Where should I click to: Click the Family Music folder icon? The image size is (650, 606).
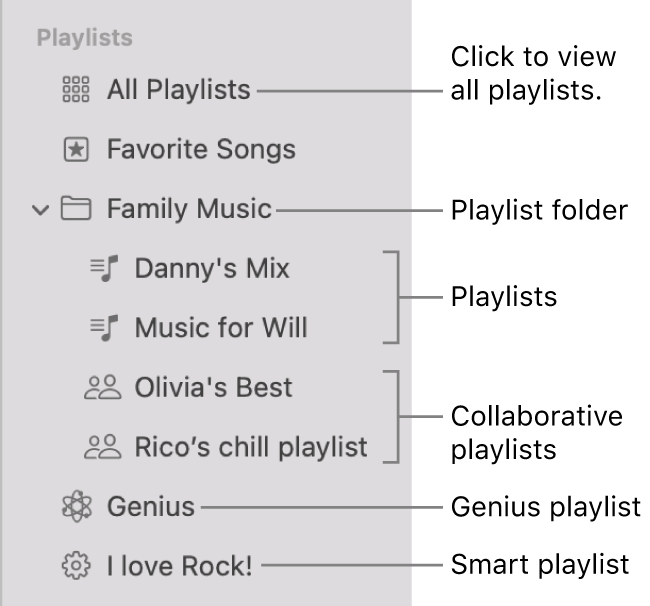click(76, 209)
